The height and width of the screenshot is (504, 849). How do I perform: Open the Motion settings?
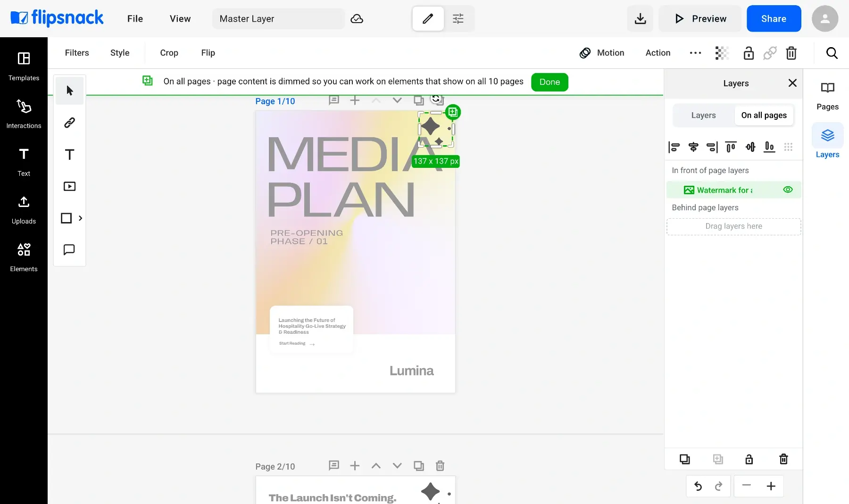coord(602,53)
